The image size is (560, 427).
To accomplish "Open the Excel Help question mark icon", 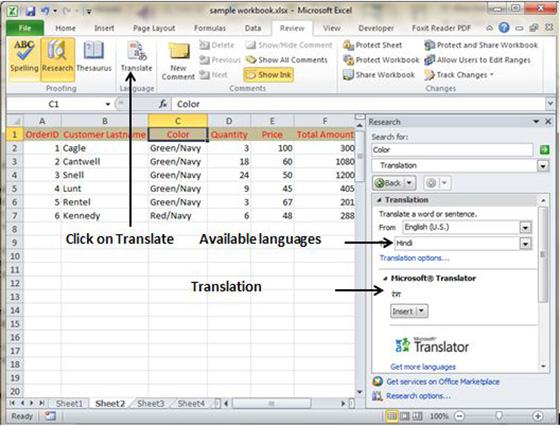I will point(504,27).
